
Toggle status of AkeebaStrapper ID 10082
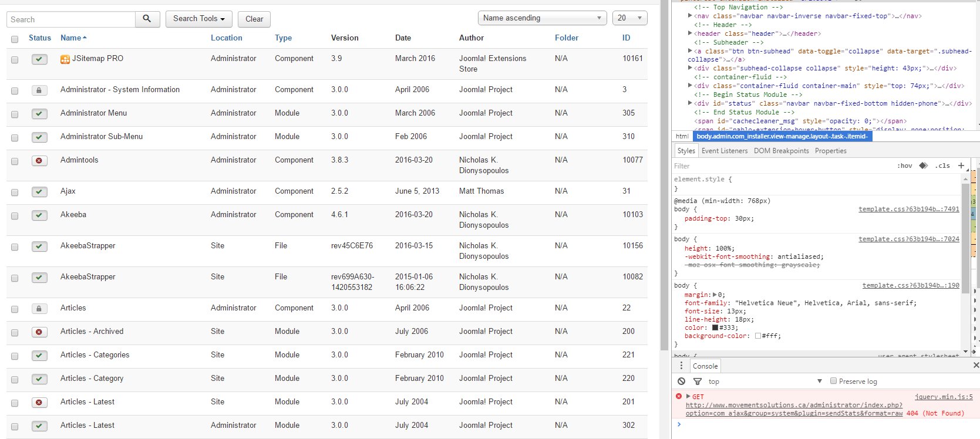pyautogui.click(x=39, y=278)
